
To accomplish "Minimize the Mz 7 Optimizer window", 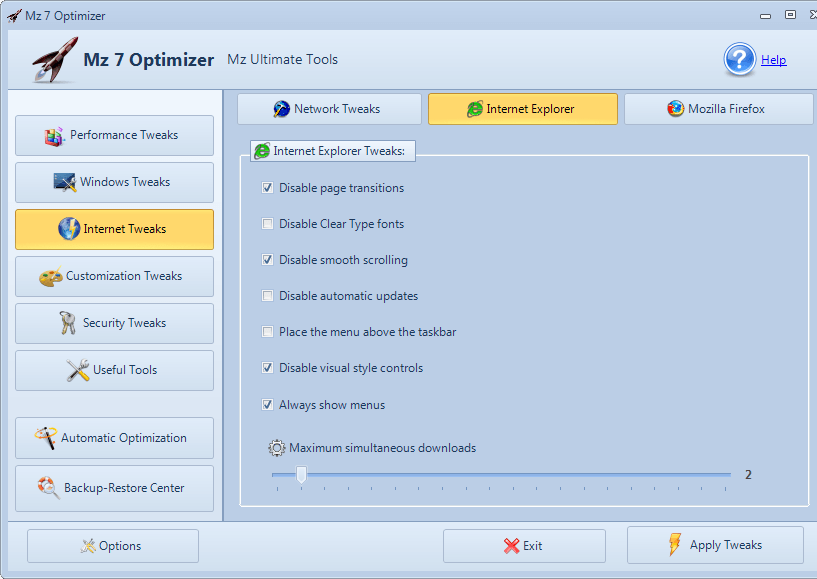I will pyautogui.click(x=765, y=16).
